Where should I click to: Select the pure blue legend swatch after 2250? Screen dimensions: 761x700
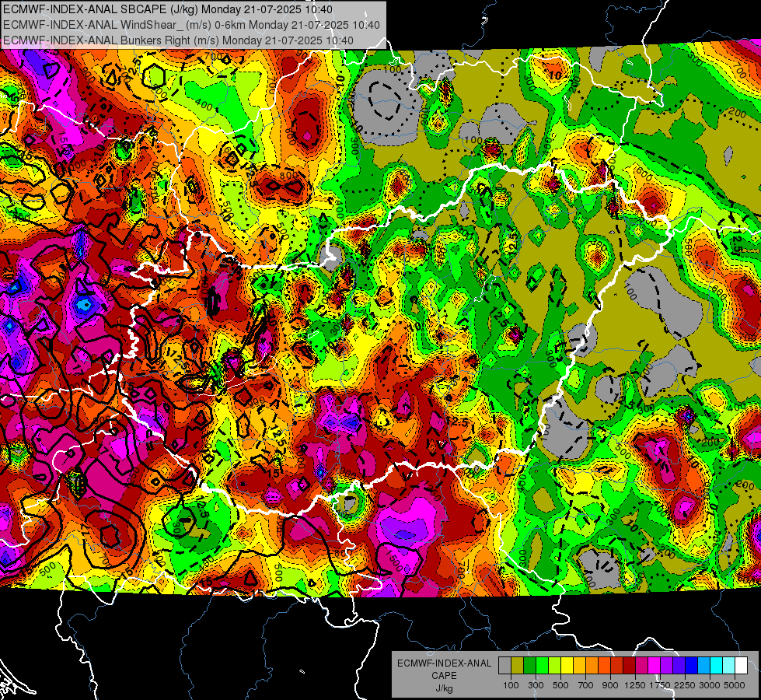tap(692, 666)
